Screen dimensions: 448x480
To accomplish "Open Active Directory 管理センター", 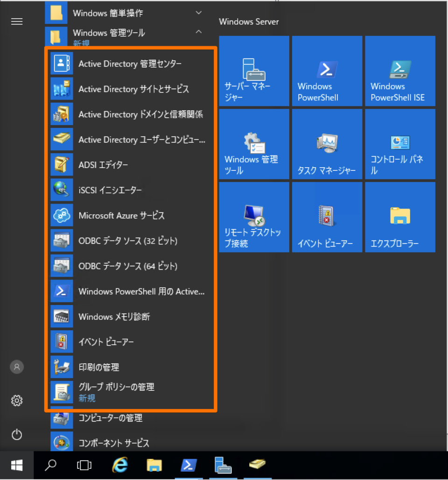I will pos(129,64).
